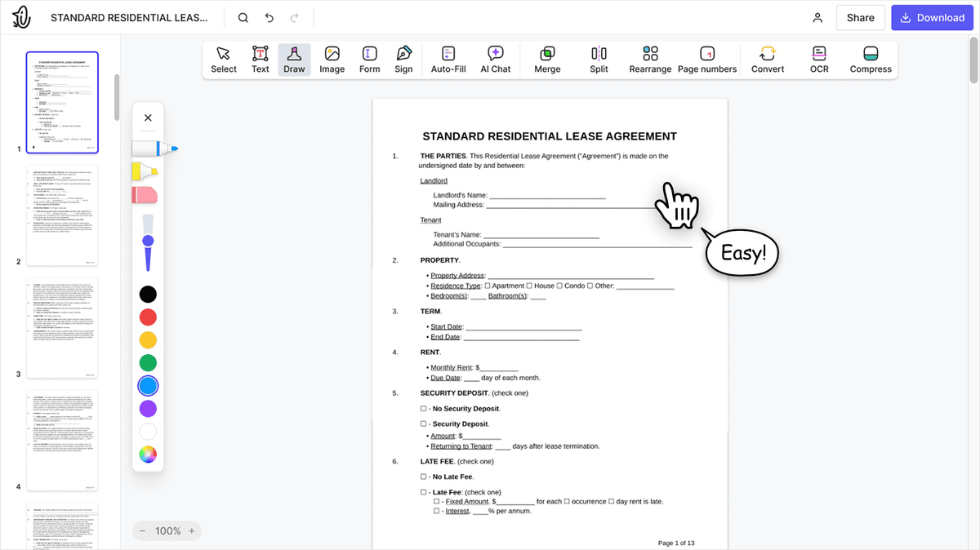This screenshot has width=980, height=550.
Task: Pick the purple color swatch
Action: pyautogui.click(x=148, y=409)
